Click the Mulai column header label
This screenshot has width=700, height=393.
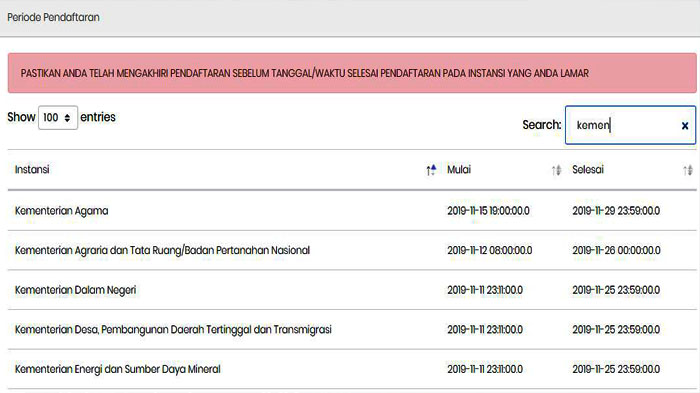[459, 170]
